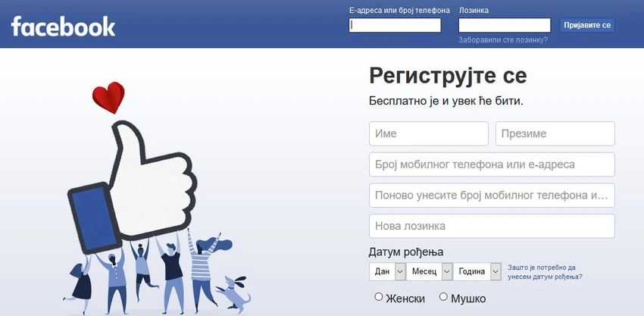Open why birthdate is needed link
This screenshot has height=316, width=644.
point(545,272)
